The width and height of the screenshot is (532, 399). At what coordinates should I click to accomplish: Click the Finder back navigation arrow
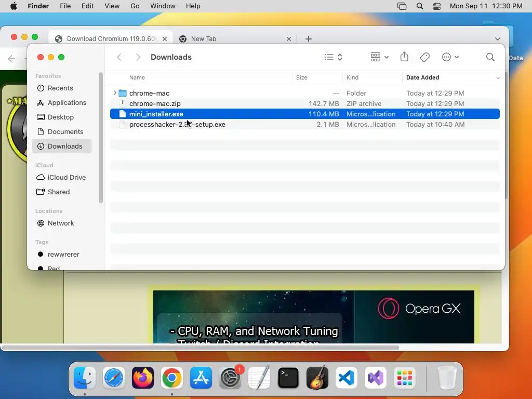pos(119,57)
